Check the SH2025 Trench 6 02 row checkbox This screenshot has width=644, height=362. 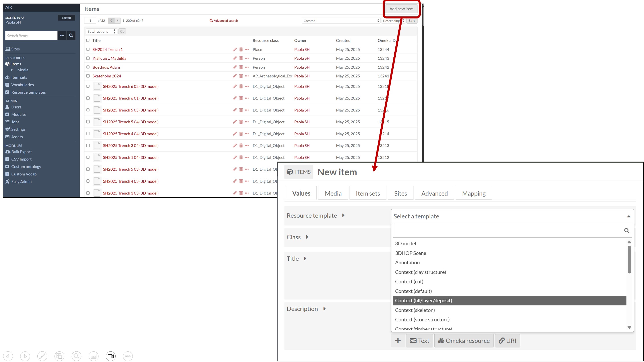pos(88,86)
